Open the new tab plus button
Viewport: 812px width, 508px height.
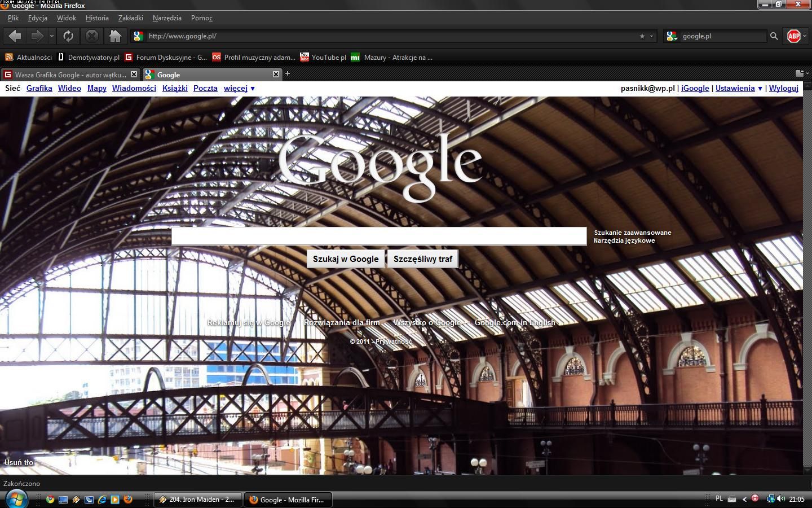point(287,73)
